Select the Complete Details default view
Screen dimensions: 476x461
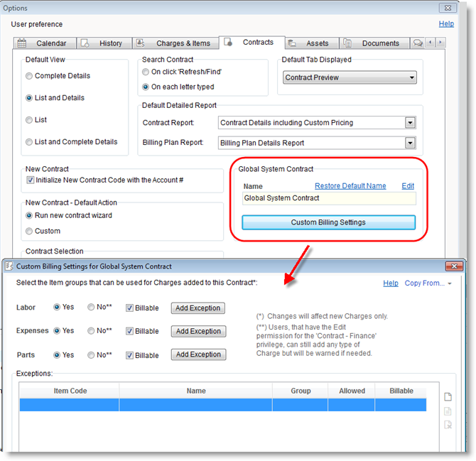click(x=29, y=76)
